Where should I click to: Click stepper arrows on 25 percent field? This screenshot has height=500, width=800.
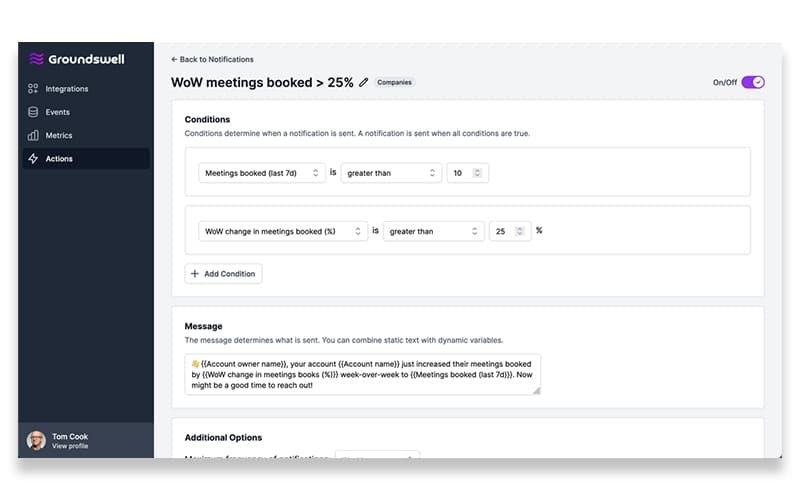tap(519, 231)
